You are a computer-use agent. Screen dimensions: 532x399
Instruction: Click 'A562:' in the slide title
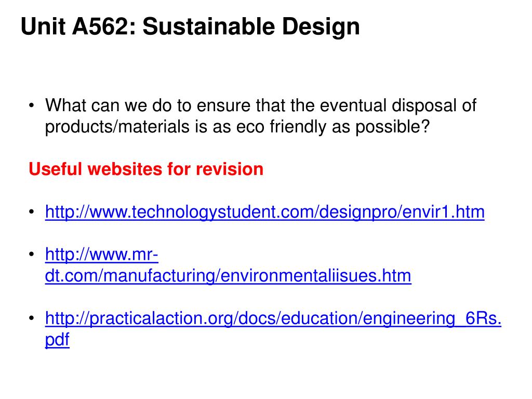pyautogui.click(x=104, y=26)
